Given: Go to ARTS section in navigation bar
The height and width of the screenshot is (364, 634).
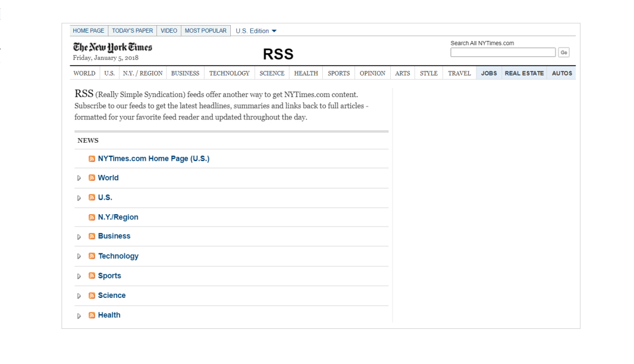Looking at the screenshot, I should [403, 74].
